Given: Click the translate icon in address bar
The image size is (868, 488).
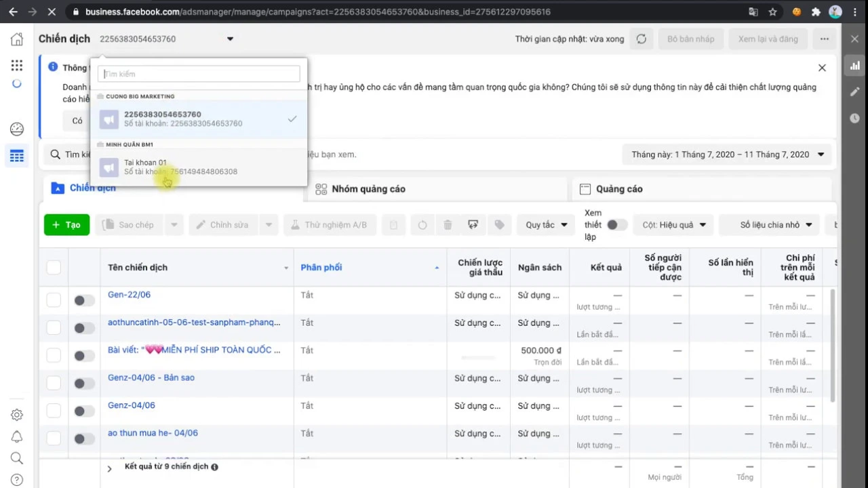Looking at the screenshot, I should 753,12.
